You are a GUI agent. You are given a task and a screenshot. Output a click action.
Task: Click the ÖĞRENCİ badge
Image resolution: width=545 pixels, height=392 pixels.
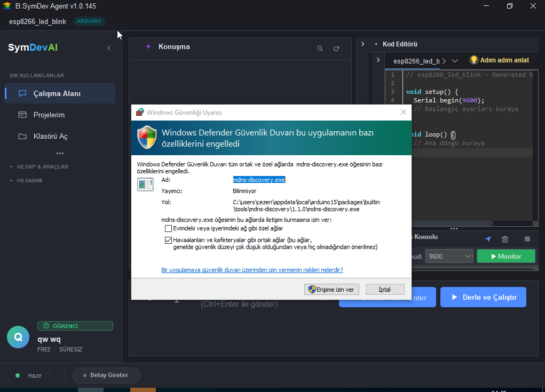click(x=75, y=326)
